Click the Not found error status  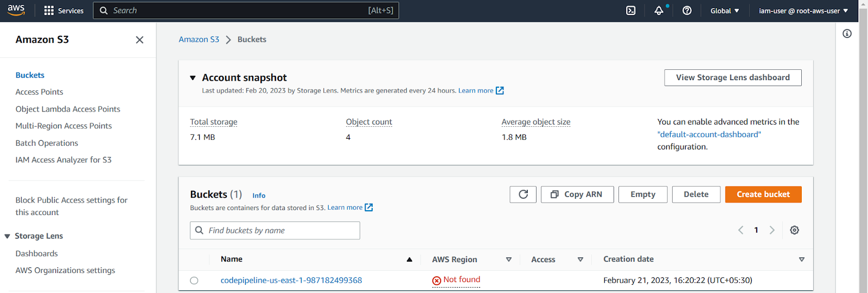[456, 280]
